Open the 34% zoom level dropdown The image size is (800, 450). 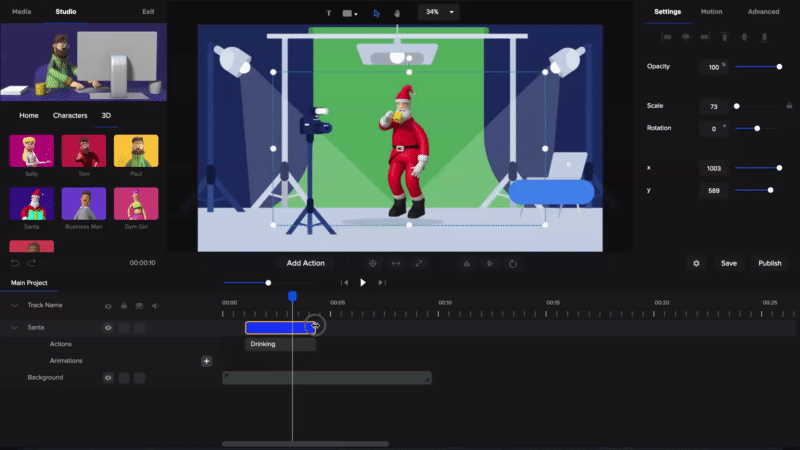click(439, 12)
